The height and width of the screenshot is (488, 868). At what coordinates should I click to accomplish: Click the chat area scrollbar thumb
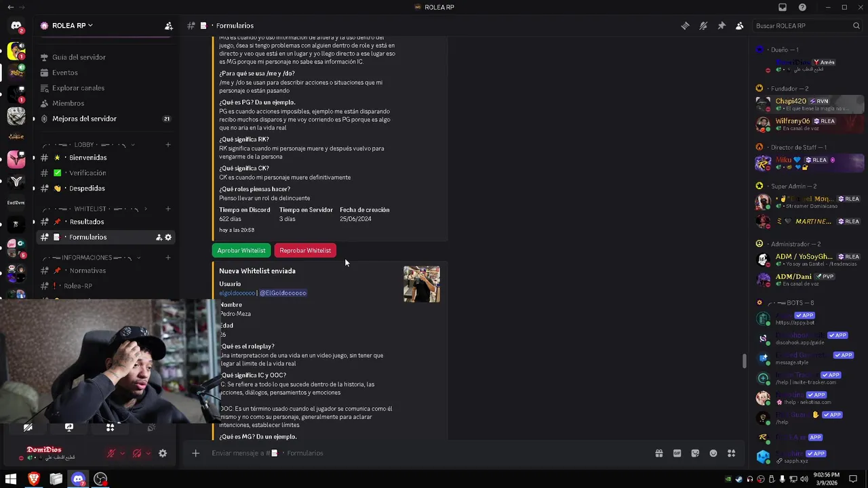pos(744,361)
